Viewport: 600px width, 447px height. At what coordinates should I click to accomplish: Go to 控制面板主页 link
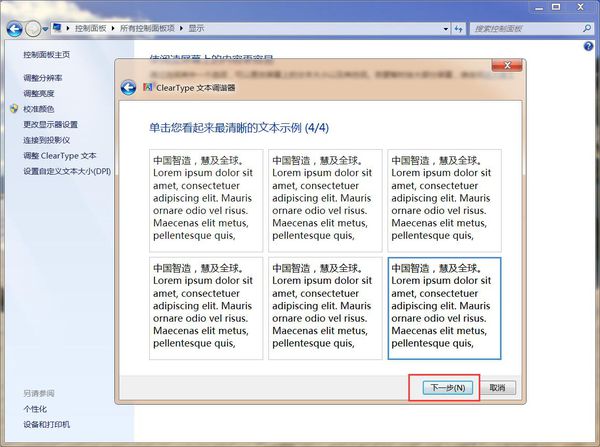[47, 54]
